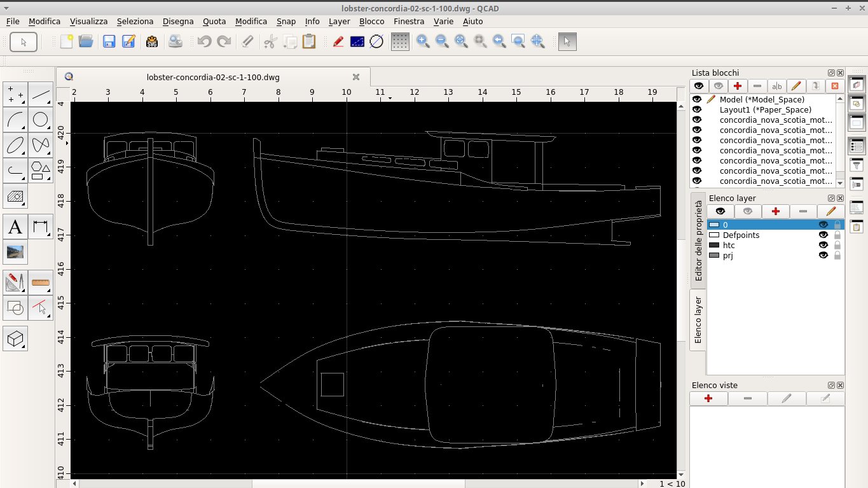The width and height of the screenshot is (868, 488).
Task: Select the Text tool
Action: tap(15, 227)
